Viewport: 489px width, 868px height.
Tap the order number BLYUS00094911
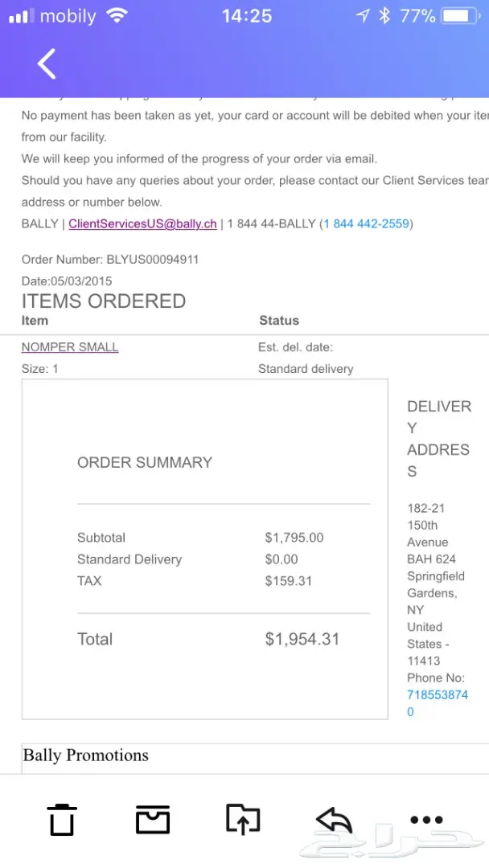pos(152,259)
